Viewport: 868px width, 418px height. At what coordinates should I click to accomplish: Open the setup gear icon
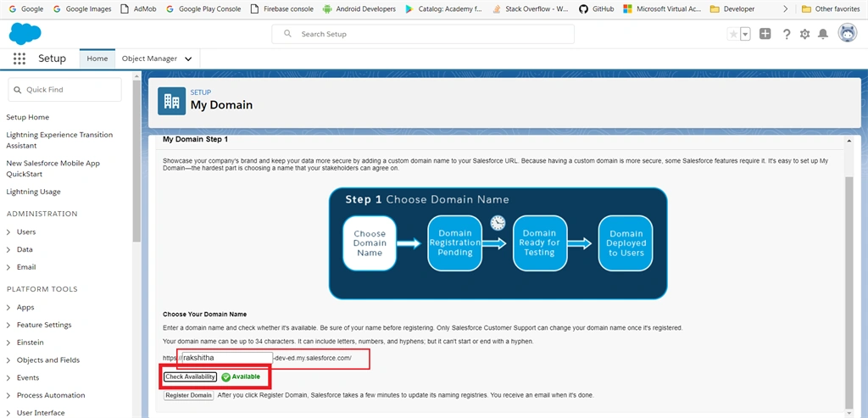click(x=805, y=34)
